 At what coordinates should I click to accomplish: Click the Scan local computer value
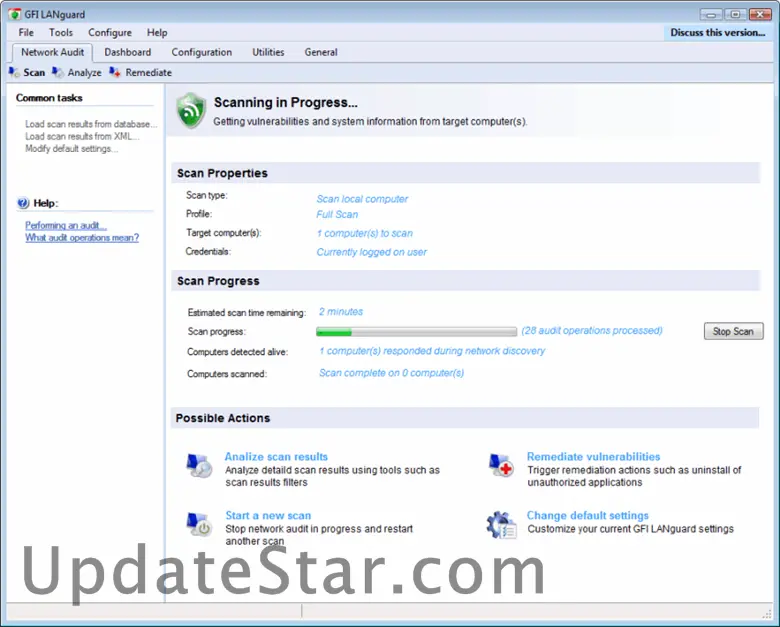362,199
